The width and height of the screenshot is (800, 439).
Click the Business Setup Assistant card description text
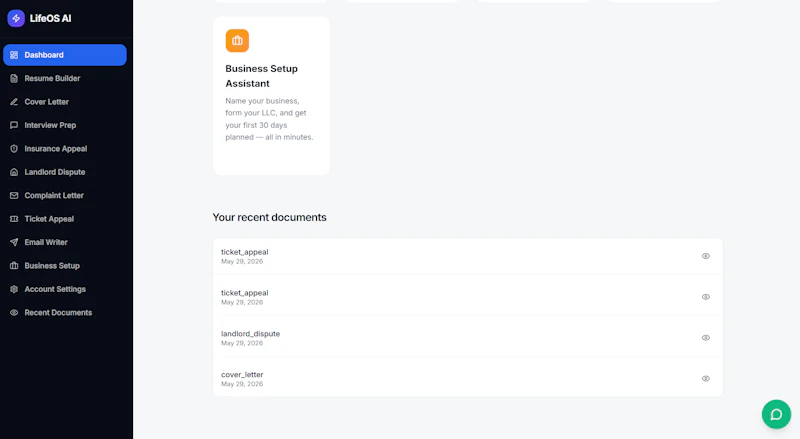269,119
